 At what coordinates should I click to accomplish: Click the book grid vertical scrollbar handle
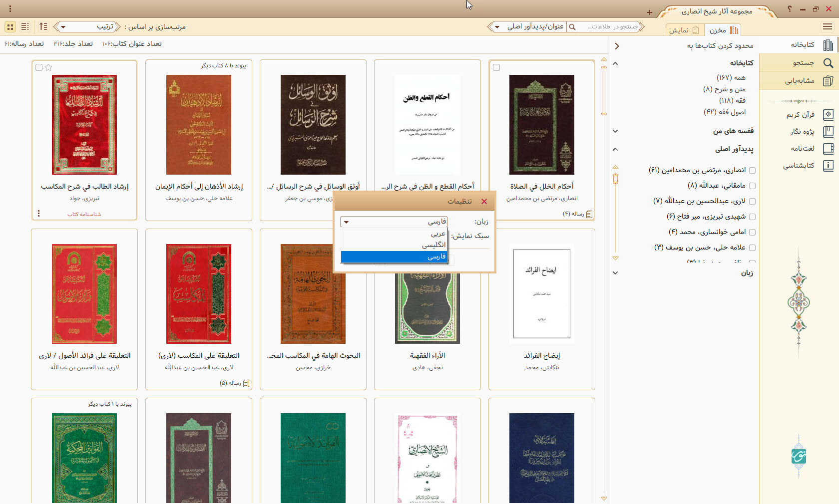click(x=604, y=90)
